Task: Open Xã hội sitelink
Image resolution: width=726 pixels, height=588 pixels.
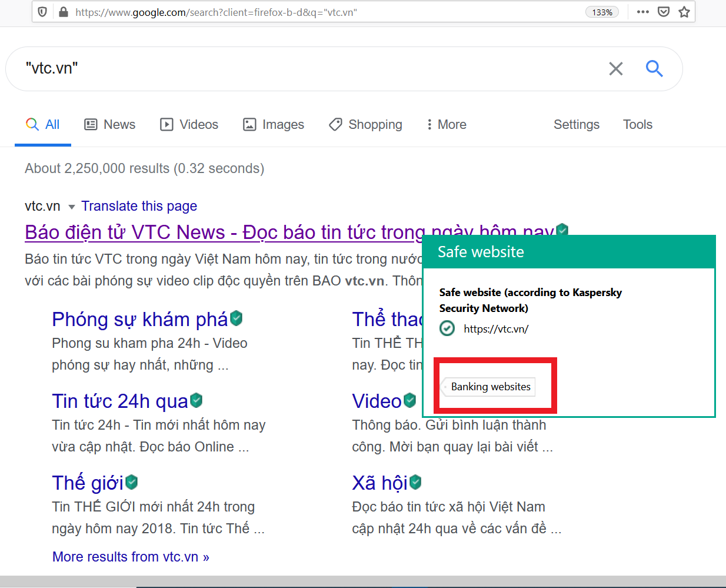Action: [380, 483]
